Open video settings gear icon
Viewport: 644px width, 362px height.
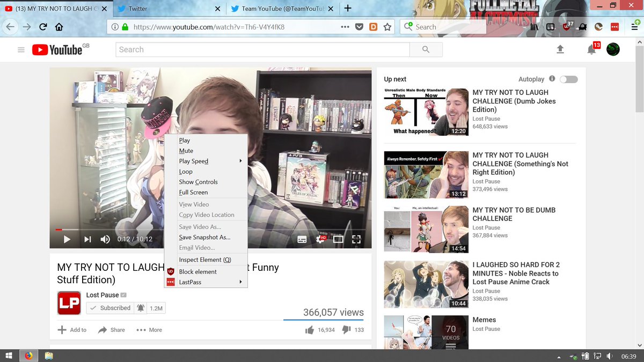(x=321, y=239)
